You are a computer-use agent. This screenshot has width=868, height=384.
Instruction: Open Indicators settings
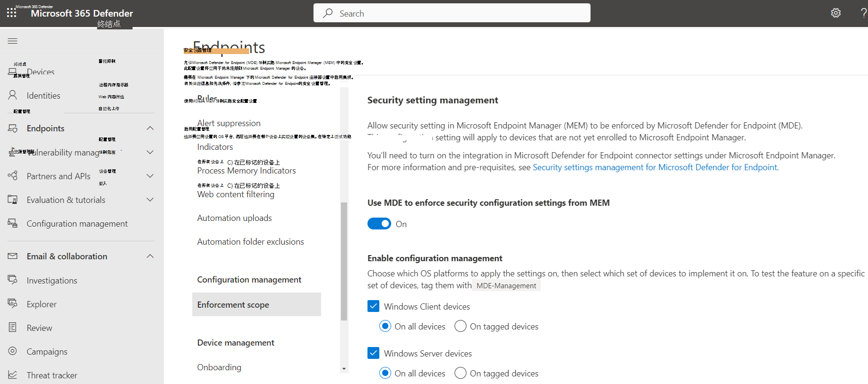click(x=215, y=147)
